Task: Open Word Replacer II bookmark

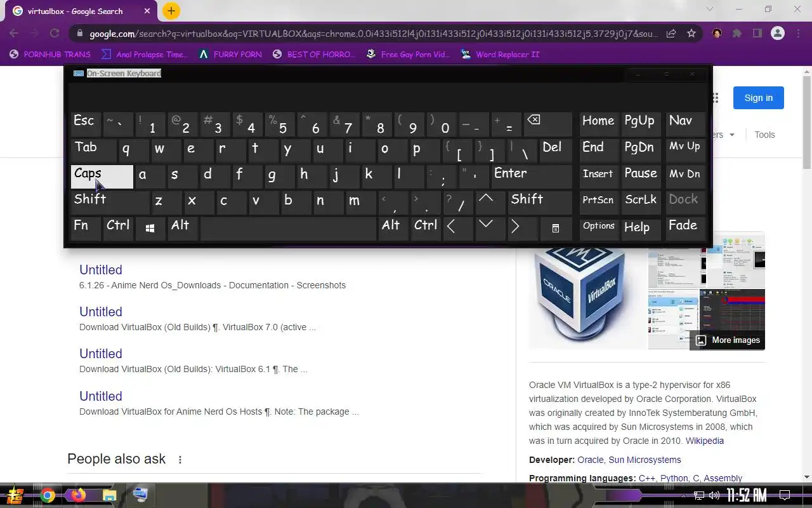Action: 500,55
